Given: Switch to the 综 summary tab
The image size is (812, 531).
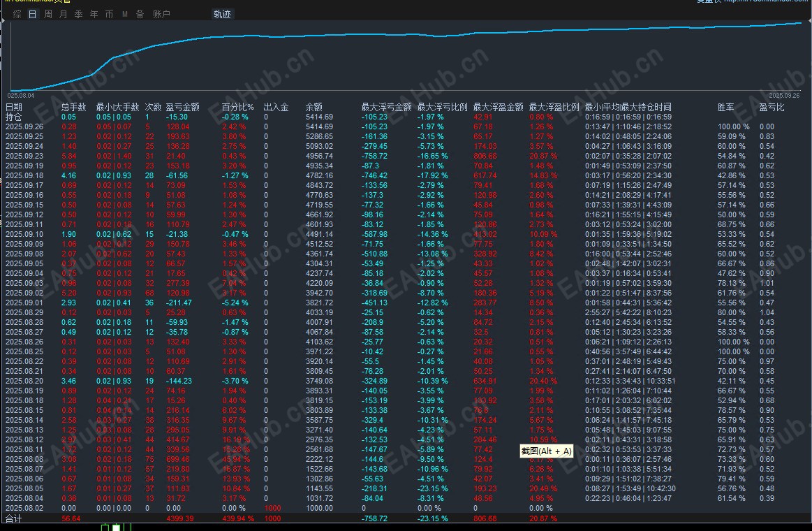Looking at the screenshot, I should (17, 14).
